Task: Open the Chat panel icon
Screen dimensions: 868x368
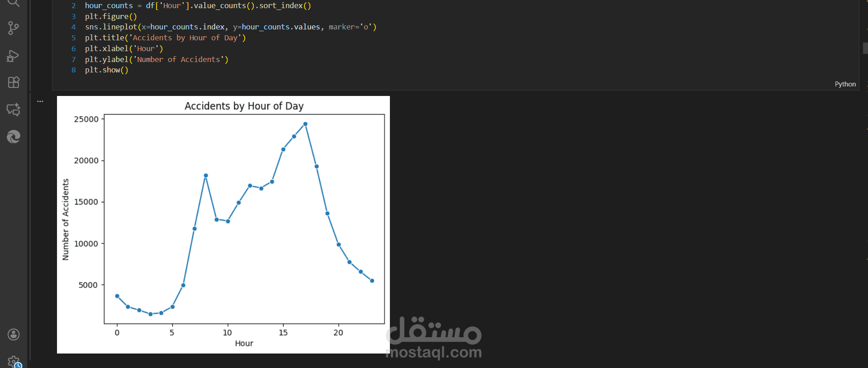Action: (14, 110)
